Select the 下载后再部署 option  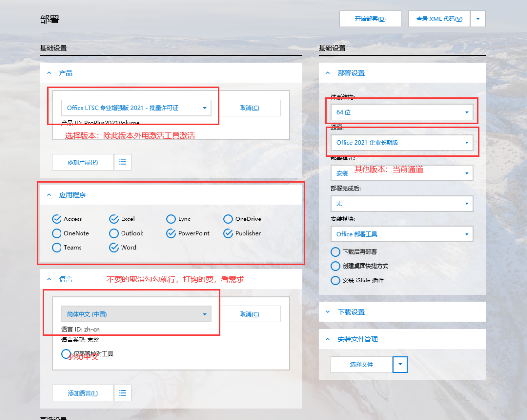pyautogui.click(x=335, y=252)
